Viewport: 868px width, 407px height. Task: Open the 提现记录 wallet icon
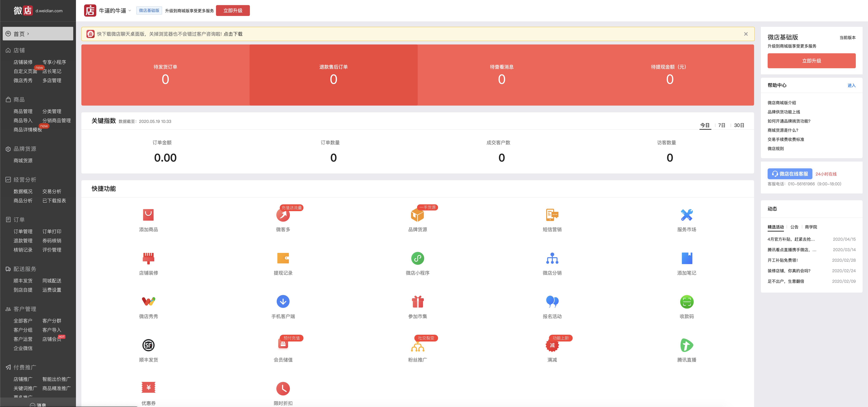tap(283, 258)
